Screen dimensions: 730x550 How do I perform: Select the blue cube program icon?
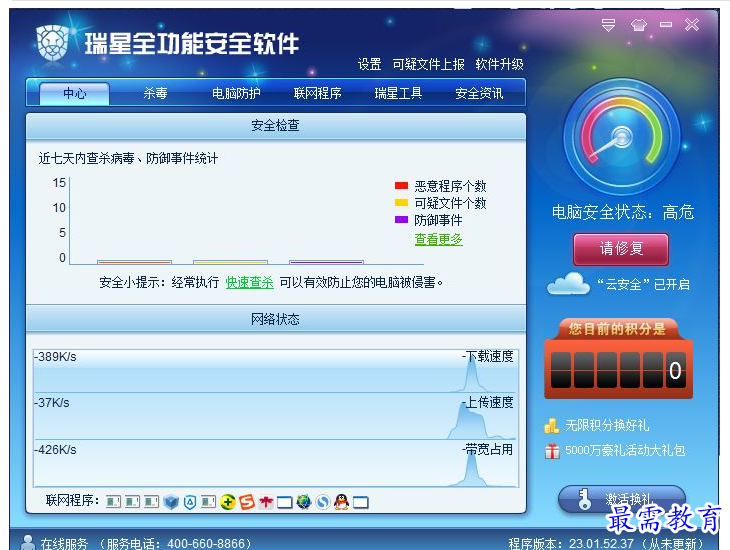tap(171, 502)
